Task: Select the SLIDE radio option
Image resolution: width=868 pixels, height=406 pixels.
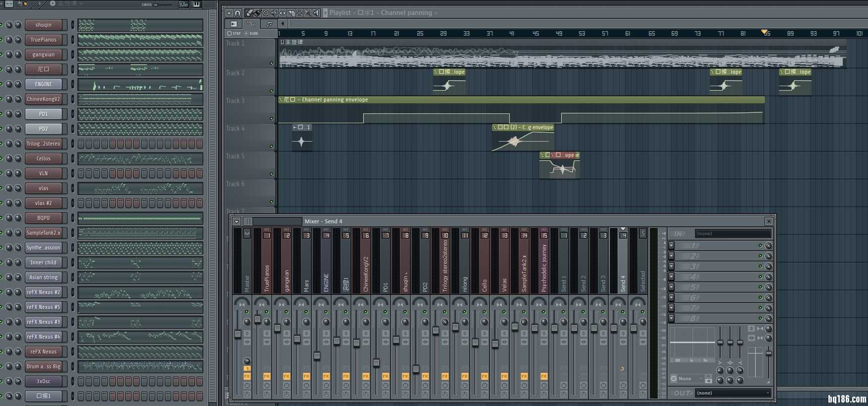Action: coord(251,33)
